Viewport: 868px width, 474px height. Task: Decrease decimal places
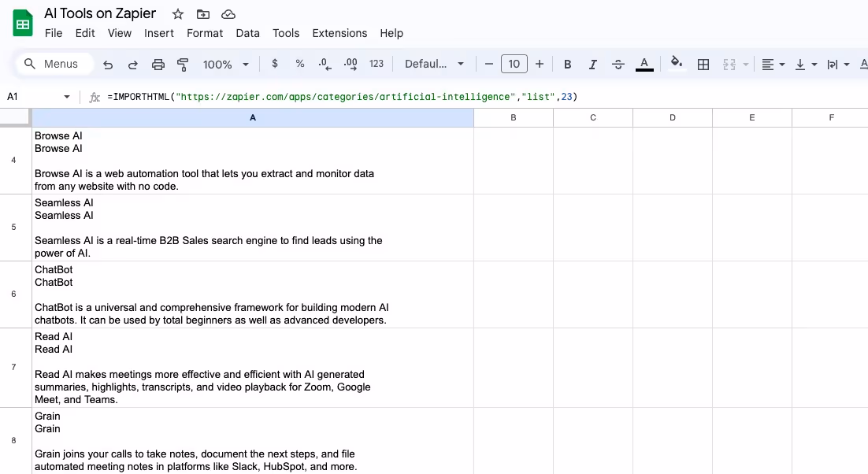325,64
